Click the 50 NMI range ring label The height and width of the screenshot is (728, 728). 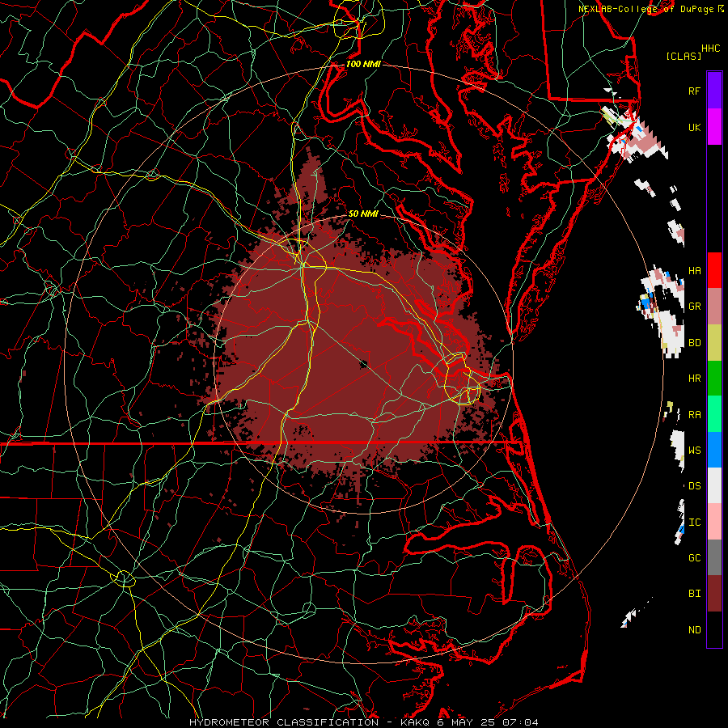pos(363,214)
